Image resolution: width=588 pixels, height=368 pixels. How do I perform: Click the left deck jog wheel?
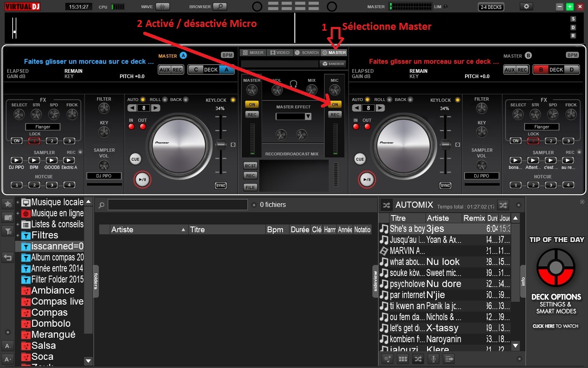pyautogui.click(x=178, y=146)
